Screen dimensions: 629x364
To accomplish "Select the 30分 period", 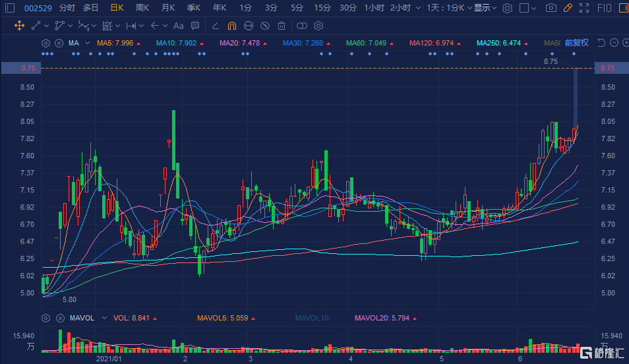I will coord(347,8).
